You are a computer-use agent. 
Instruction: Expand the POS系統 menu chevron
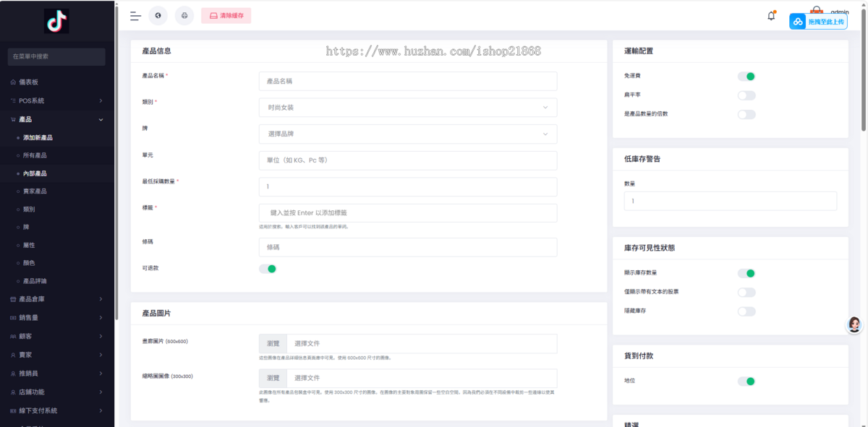click(x=101, y=100)
